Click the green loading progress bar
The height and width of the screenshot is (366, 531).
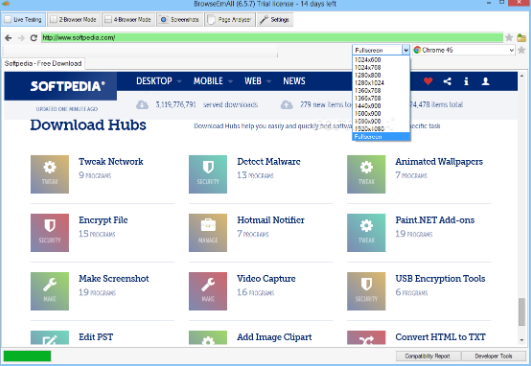(x=27, y=356)
